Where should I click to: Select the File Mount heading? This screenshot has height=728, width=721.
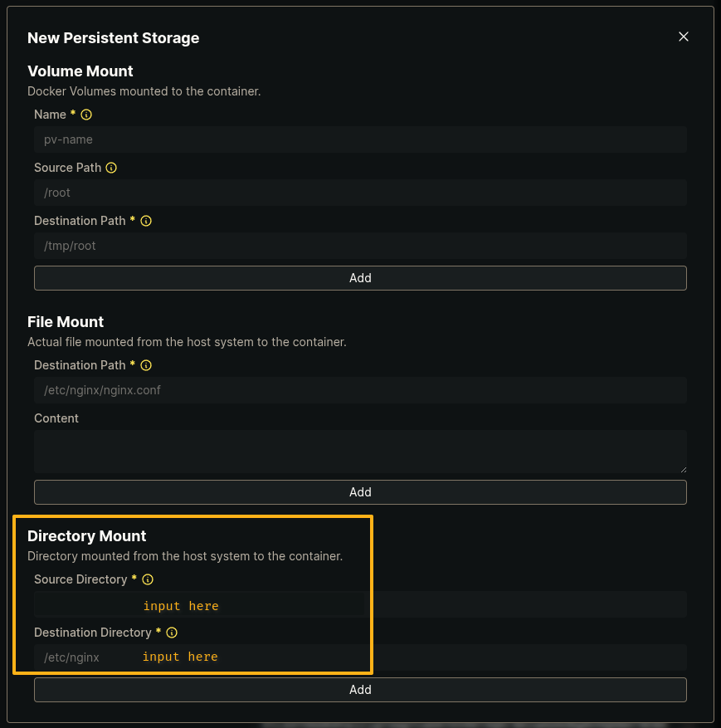click(x=66, y=322)
